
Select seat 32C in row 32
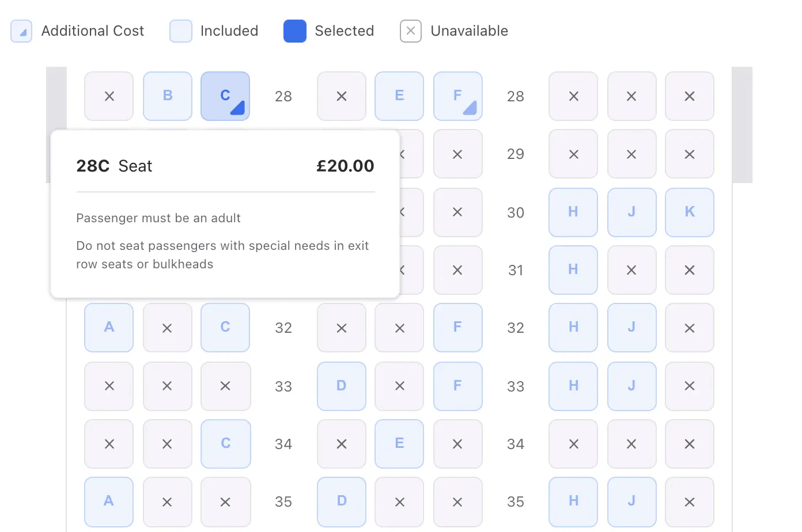coord(225,328)
